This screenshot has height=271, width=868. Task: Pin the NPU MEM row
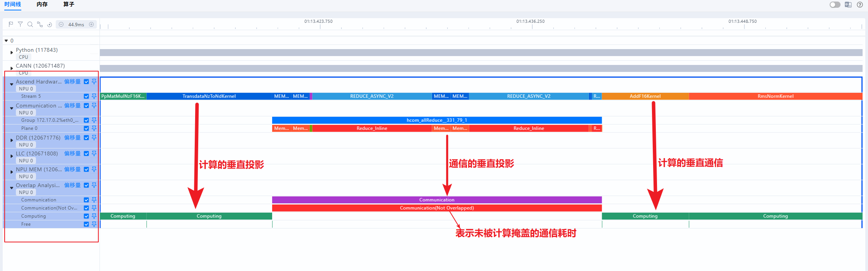[x=94, y=169]
